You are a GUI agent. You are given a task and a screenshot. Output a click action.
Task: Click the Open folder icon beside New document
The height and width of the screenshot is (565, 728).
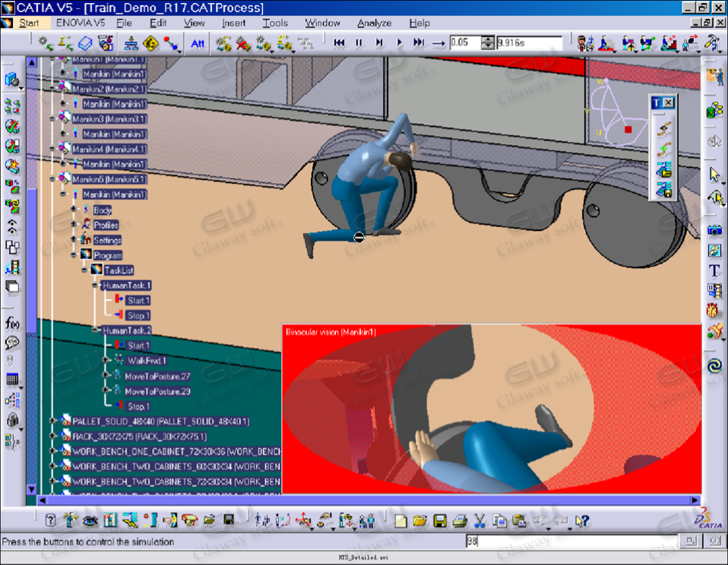pos(419,521)
